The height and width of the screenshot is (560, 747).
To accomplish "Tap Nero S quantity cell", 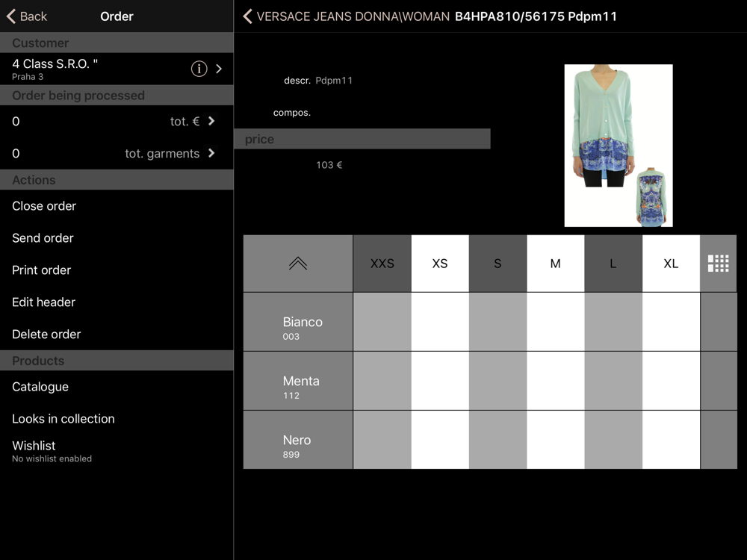I will (x=498, y=440).
